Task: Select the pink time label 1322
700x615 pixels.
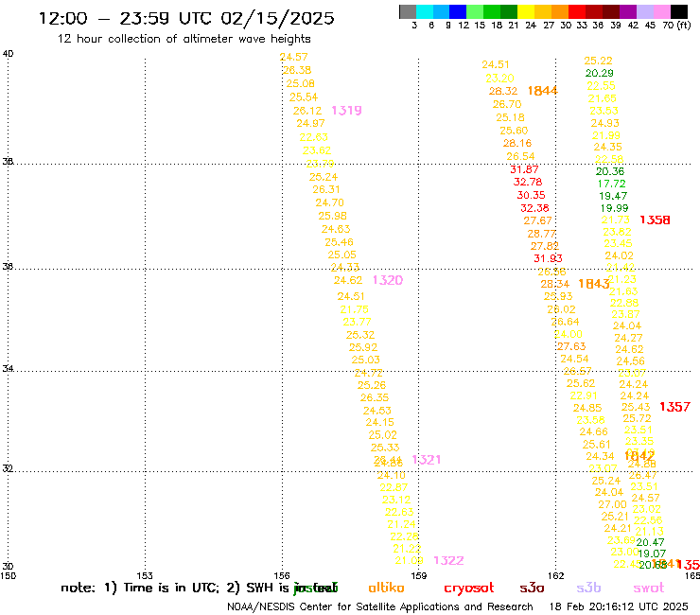Action: (x=448, y=560)
